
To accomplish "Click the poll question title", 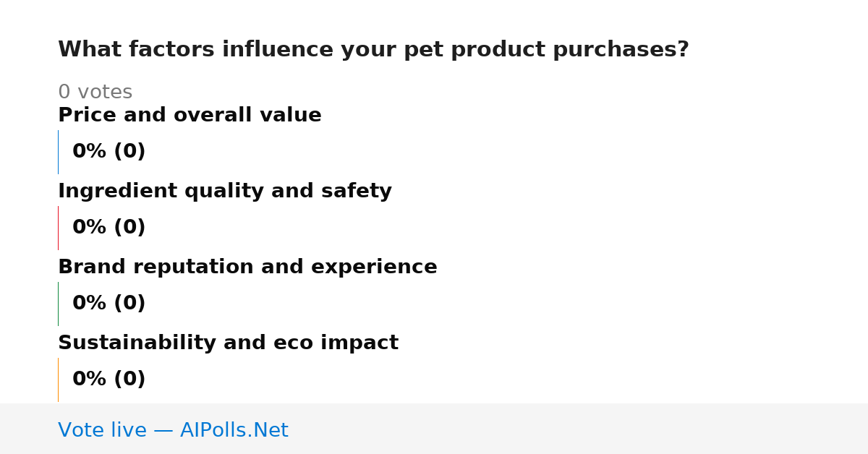I will click(373, 50).
